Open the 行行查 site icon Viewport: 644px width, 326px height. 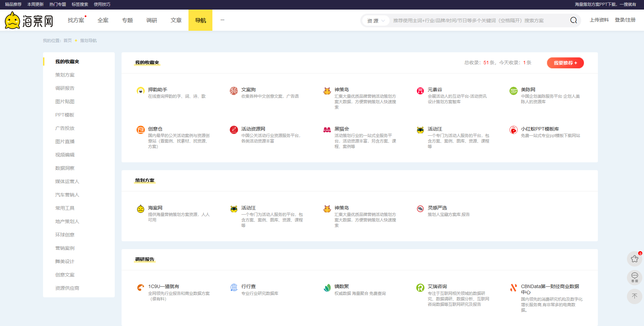click(234, 288)
